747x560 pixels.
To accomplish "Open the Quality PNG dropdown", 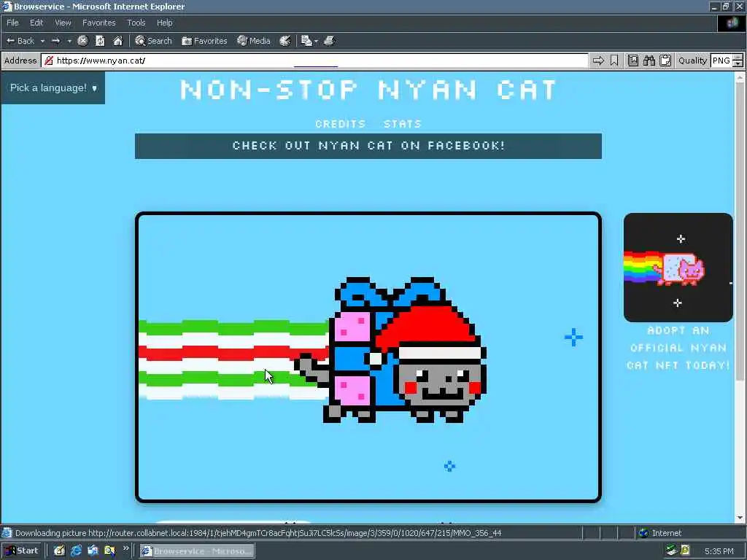I will pos(726,61).
